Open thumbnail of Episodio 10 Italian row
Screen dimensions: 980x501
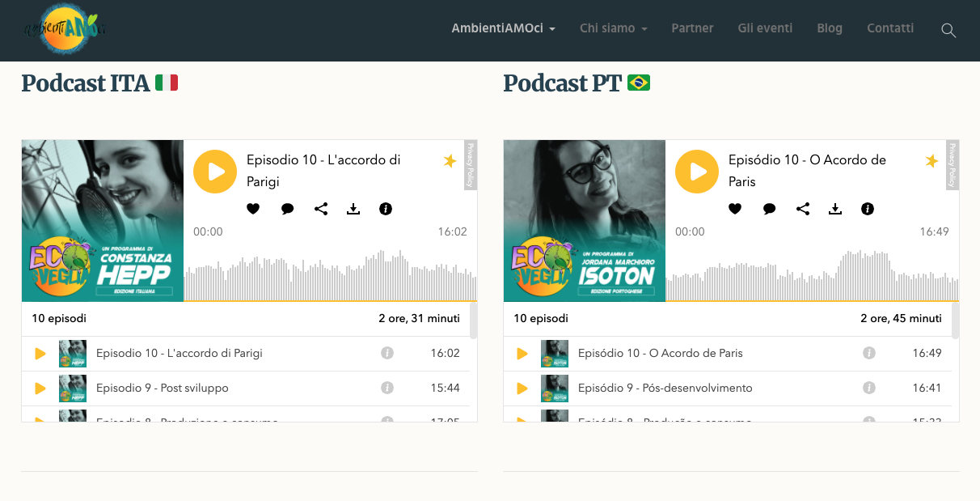(x=73, y=354)
